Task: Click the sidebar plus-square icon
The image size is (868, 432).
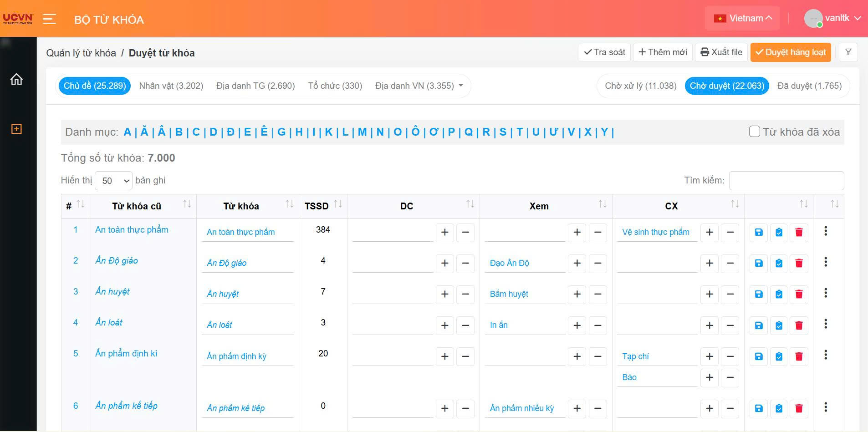Action: (16, 129)
